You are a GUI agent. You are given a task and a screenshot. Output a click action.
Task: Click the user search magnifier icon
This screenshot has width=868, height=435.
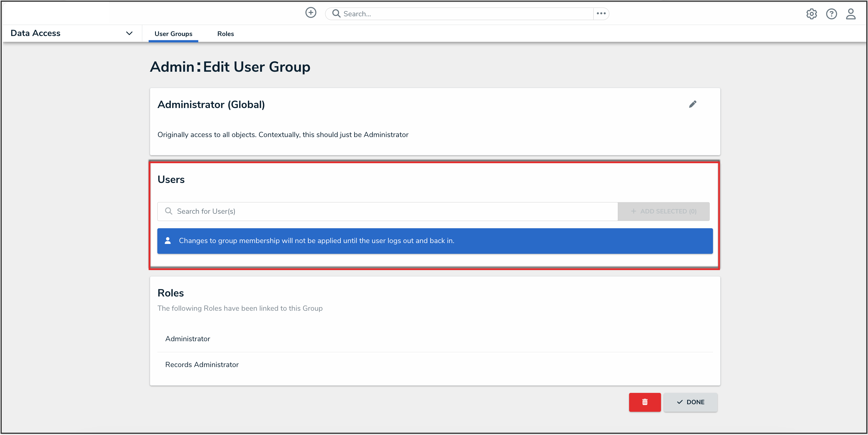(x=168, y=211)
